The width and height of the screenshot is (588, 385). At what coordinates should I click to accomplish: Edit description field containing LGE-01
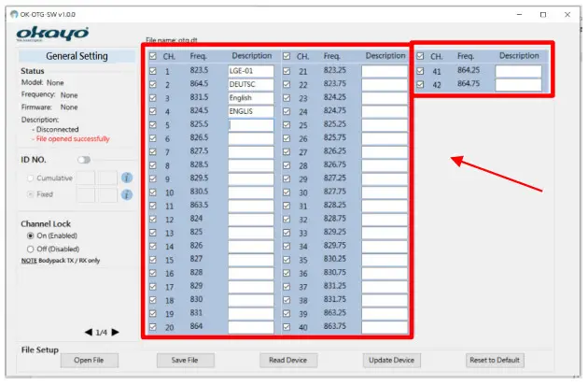point(251,71)
